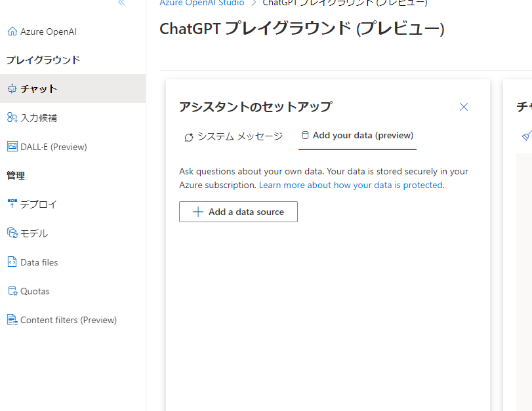The width and height of the screenshot is (532, 411).
Task: Open Learn more about how your data is protected
Action: (352, 185)
